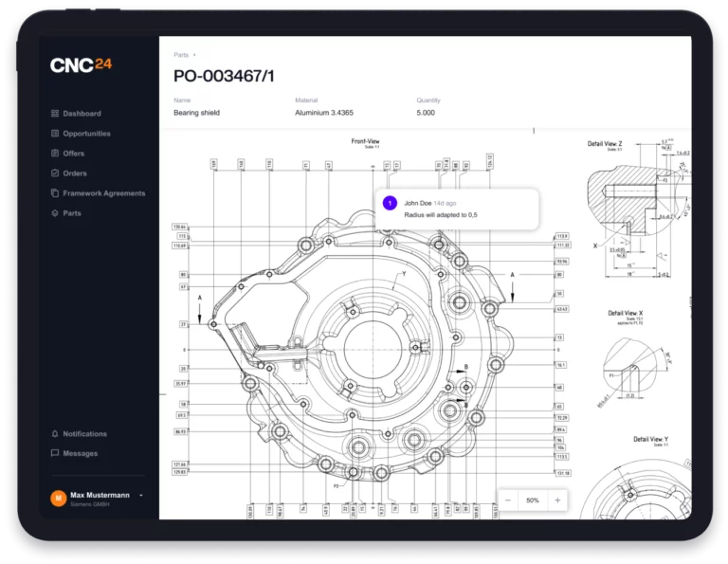Screen dimensions: 728x564
Task: Click the 50% zoom level field
Action: click(533, 500)
